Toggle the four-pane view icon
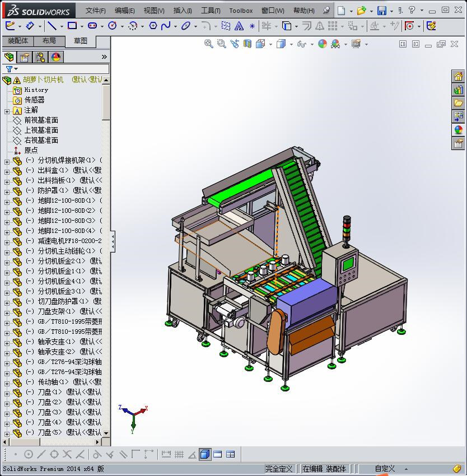The width and height of the screenshot is (467, 476). [x=231, y=455]
